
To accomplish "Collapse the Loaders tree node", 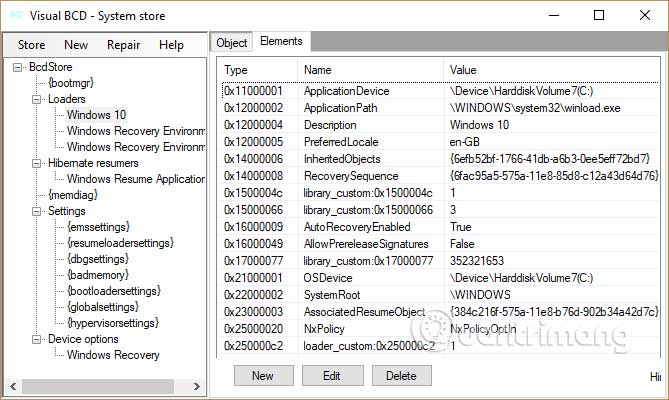I will pyautogui.click(x=38, y=99).
